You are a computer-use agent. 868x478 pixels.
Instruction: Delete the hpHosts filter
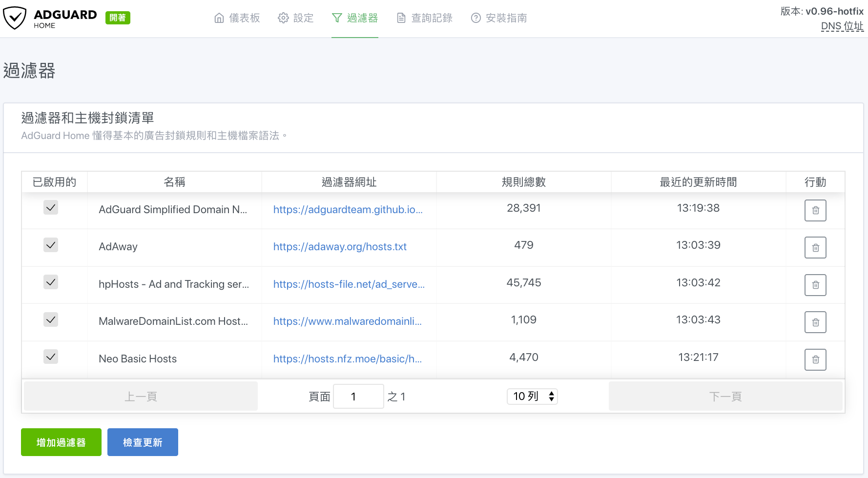click(x=815, y=285)
